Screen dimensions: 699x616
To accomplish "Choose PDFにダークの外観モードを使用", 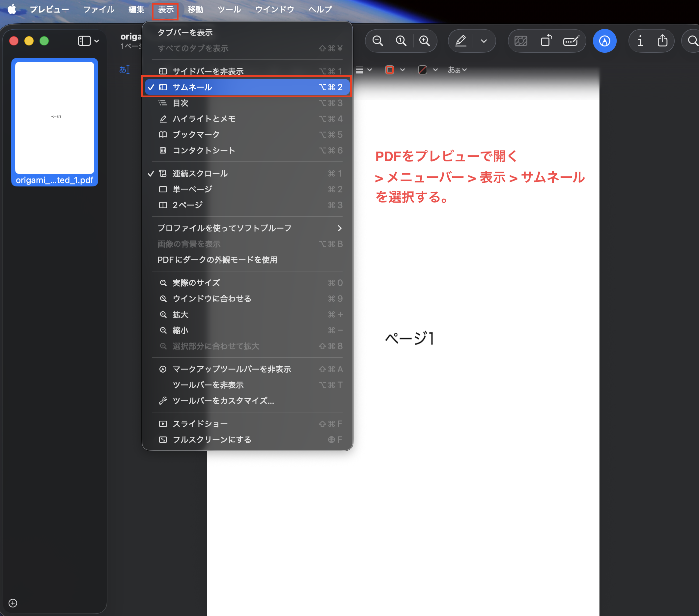I will pos(247,260).
